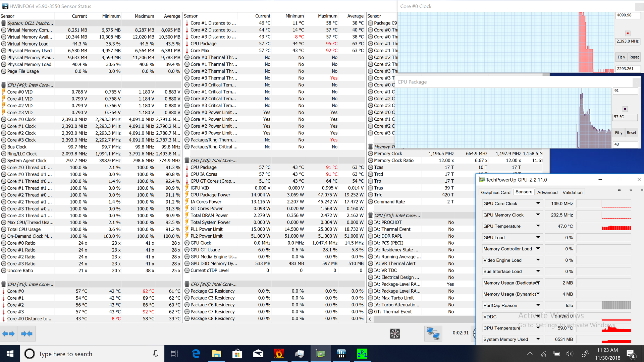This screenshot has width=644, height=362.
Task: Select the Uncore Ratio sensor row
Action: click(91, 270)
